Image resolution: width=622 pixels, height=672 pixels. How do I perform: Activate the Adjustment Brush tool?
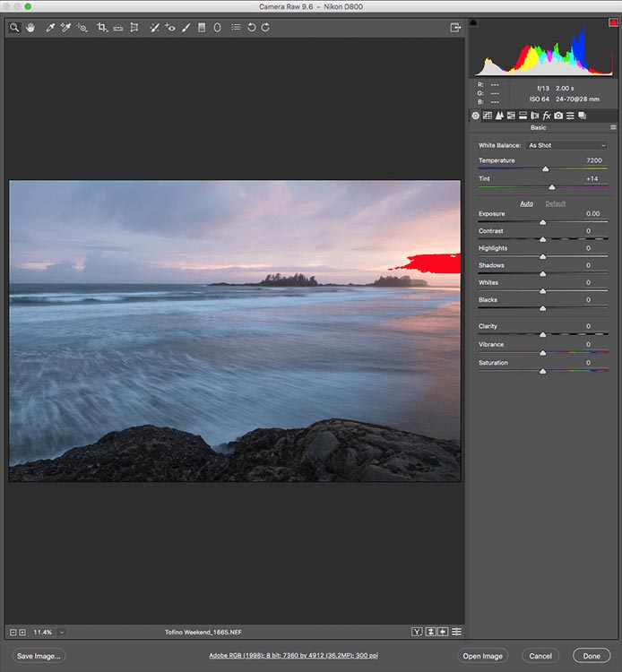pyautogui.click(x=186, y=28)
